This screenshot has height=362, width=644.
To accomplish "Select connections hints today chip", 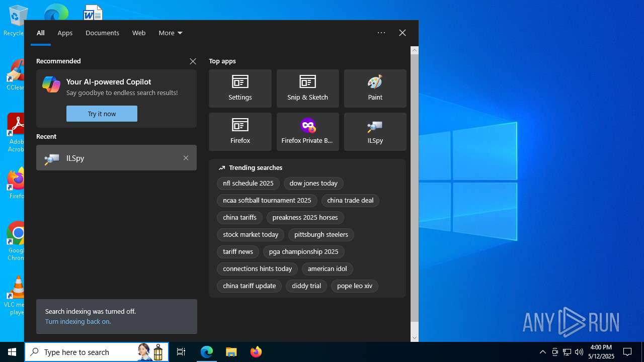I will [x=257, y=269].
